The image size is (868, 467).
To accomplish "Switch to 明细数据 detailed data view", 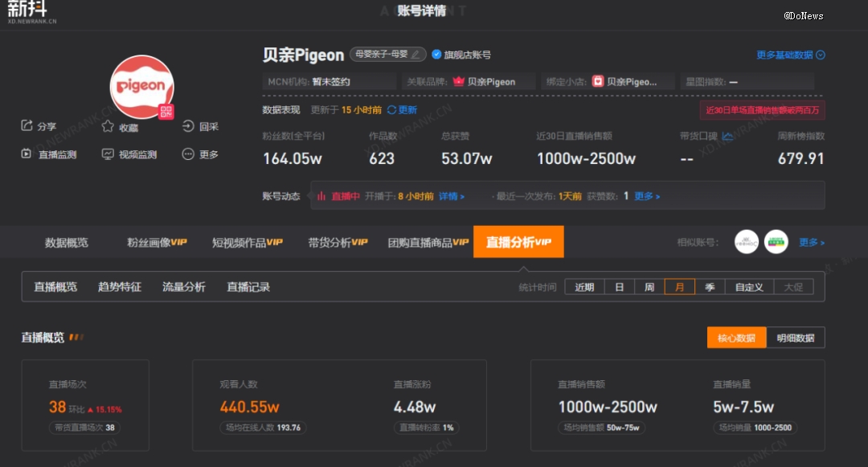I will point(795,337).
